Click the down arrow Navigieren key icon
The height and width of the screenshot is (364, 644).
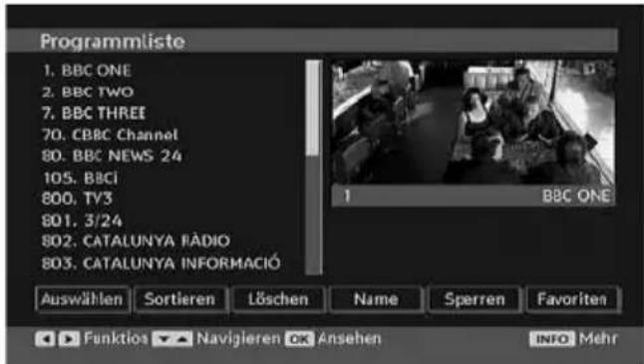point(162,339)
